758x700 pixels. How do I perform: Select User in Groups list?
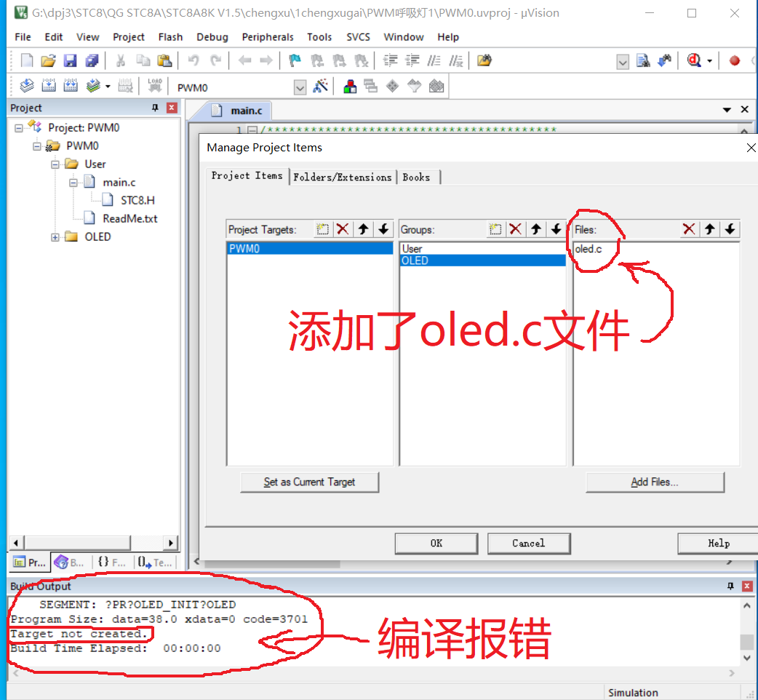[x=412, y=248]
